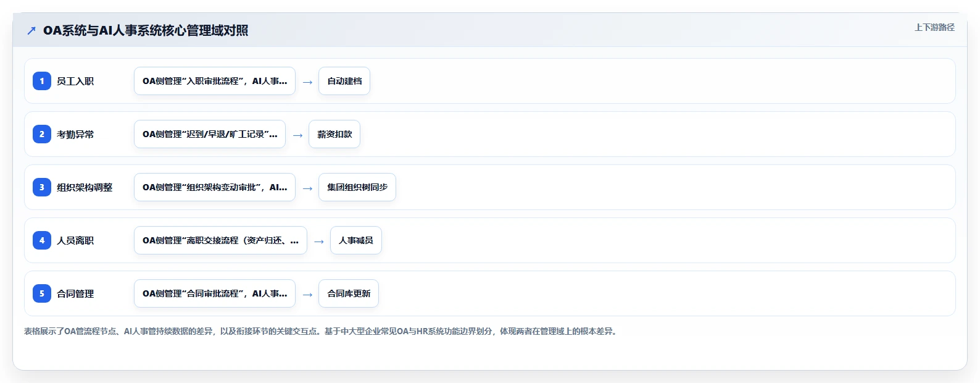This screenshot has width=980, height=383.
Task: Click the number 1 badge for 员工入职
Action: coord(42,81)
